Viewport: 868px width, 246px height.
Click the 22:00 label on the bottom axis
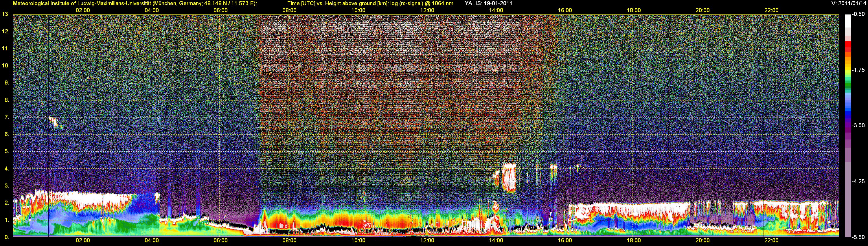[771, 241]
